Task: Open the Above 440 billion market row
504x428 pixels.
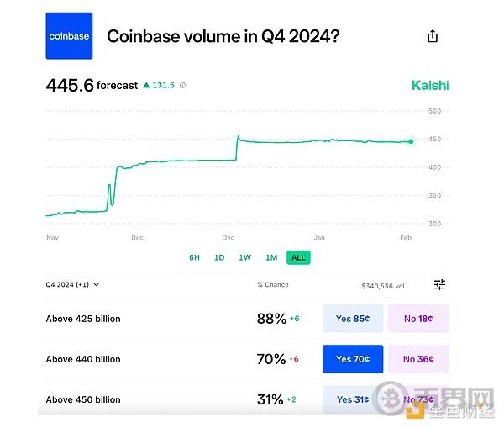Action: coord(247,359)
